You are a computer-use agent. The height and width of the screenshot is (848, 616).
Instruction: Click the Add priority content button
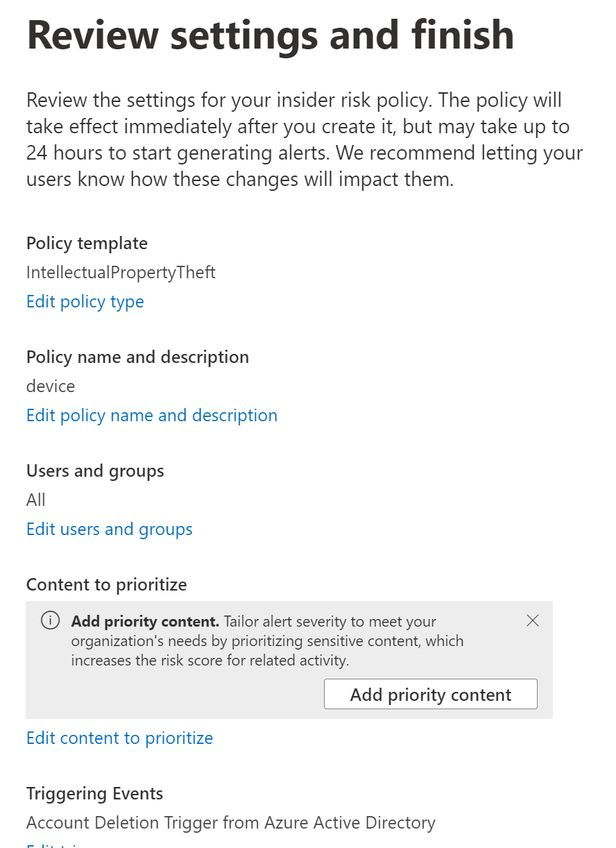430,695
